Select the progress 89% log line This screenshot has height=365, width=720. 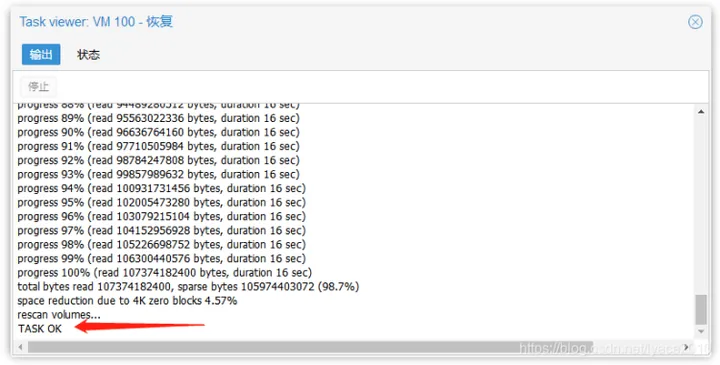click(x=158, y=118)
